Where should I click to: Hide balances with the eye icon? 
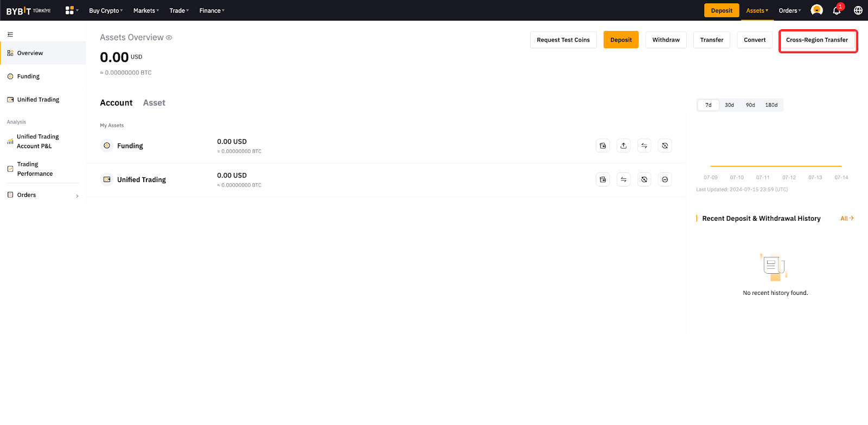[x=169, y=38]
